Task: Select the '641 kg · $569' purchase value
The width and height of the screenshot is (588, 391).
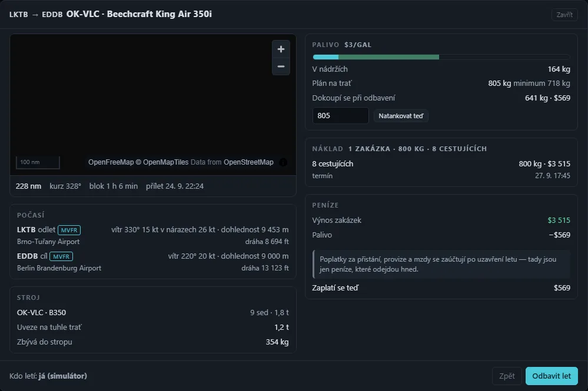Action: (547, 98)
